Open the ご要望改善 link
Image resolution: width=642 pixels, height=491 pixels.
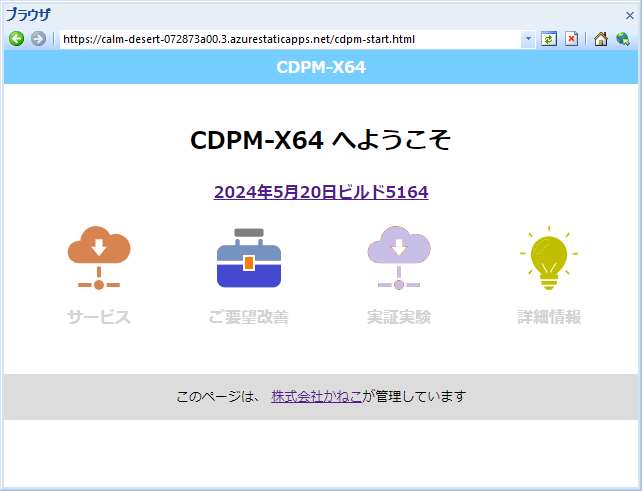pos(249,317)
